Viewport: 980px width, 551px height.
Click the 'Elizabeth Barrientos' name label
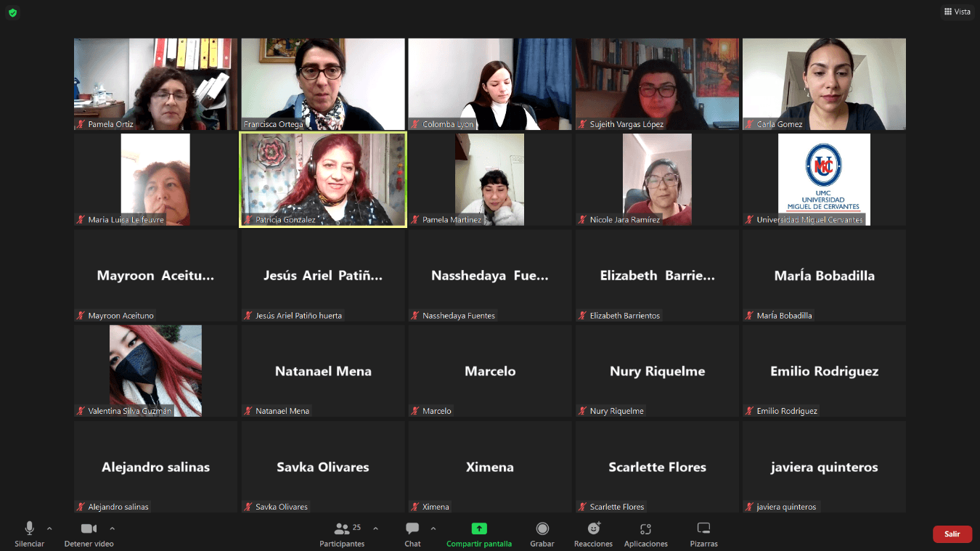pos(625,316)
